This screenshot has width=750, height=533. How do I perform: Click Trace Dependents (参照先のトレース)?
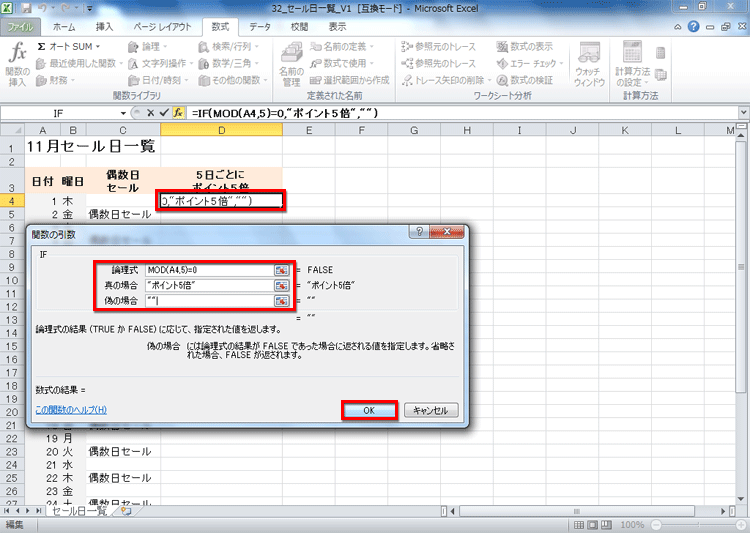pyautogui.click(x=439, y=63)
